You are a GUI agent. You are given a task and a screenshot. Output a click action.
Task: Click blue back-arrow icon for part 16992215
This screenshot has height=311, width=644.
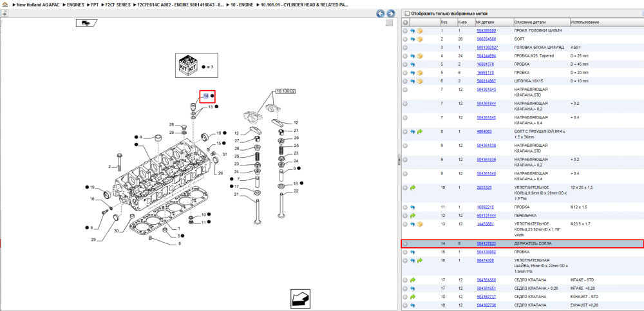coord(412,207)
